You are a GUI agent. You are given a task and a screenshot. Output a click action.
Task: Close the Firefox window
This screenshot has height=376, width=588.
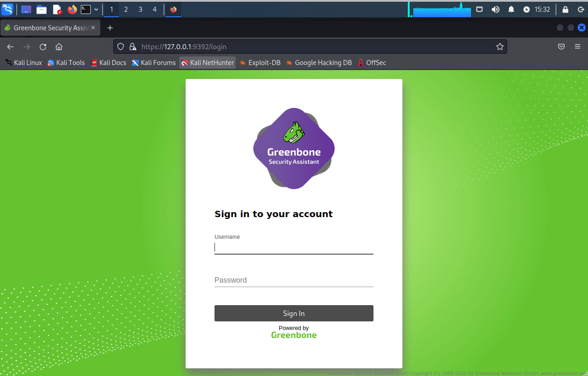pos(582,28)
